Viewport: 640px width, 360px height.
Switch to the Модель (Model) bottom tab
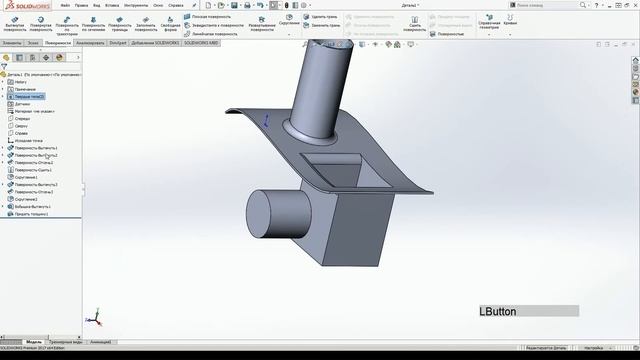click(x=34, y=342)
